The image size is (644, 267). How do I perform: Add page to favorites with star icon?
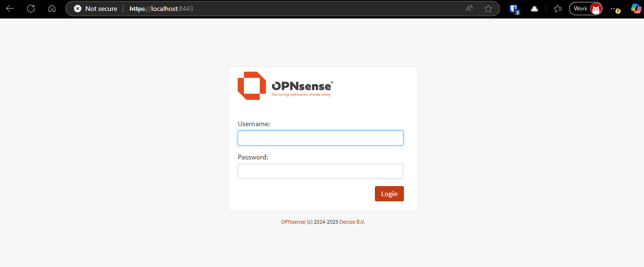tap(488, 9)
